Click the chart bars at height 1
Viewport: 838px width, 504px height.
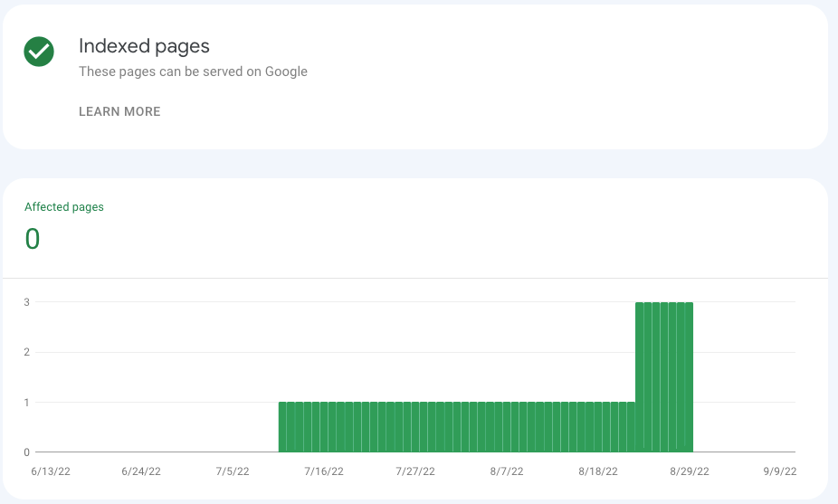[x=457, y=426]
